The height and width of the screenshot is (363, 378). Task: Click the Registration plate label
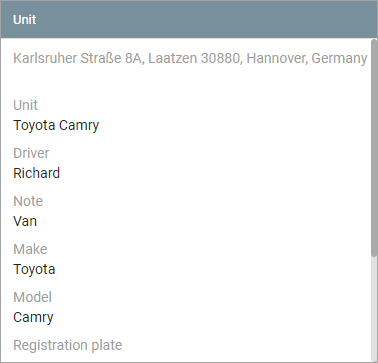(x=68, y=345)
